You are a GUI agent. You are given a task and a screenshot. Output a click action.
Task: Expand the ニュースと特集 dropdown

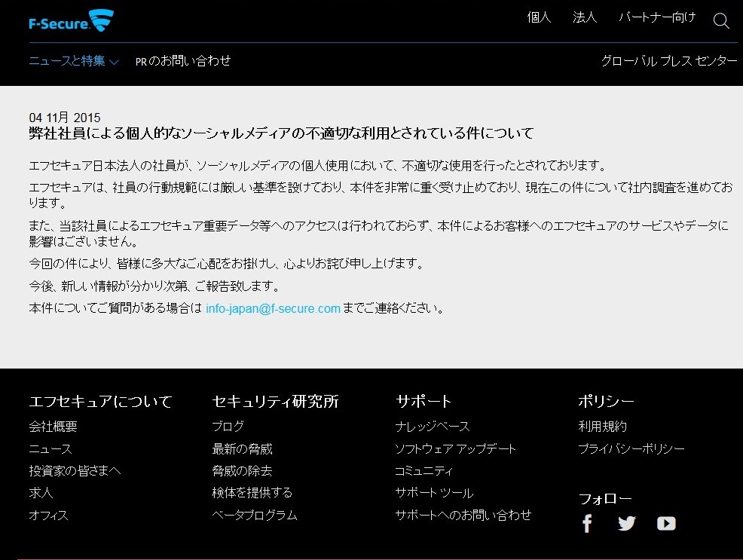tap(74, 61)
